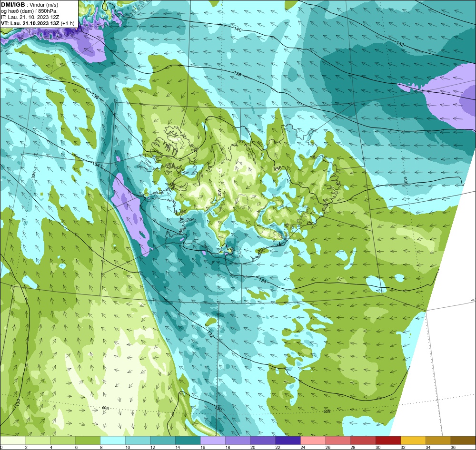
Task: Click the 32–34 m/s yellow legend swatch
Action: coord(413,440)
